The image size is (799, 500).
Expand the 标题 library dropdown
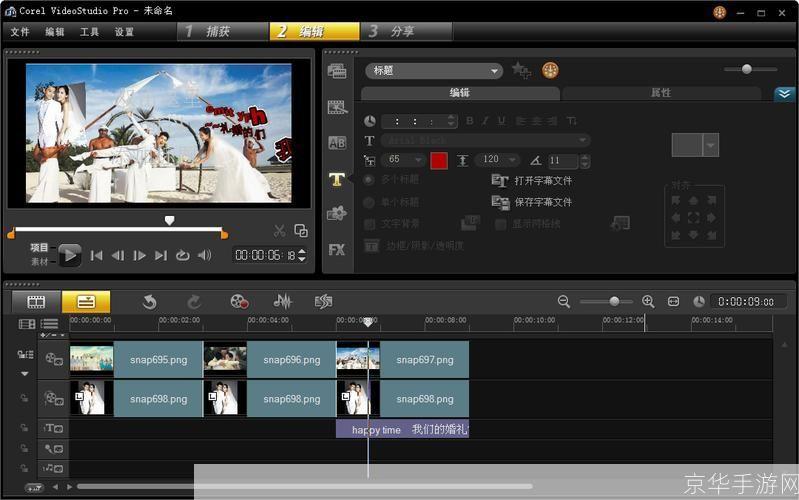[494, 71]
